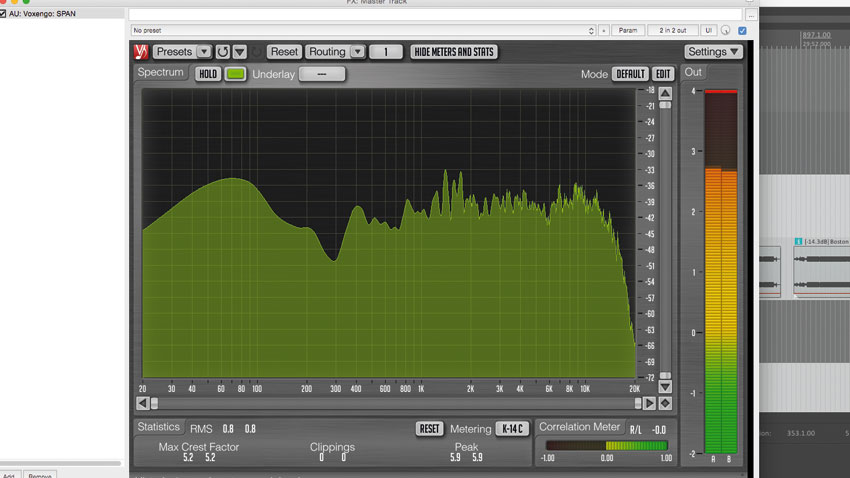Click the Param button
Viewport: 850px width, 478px height.
click(628, 30)
